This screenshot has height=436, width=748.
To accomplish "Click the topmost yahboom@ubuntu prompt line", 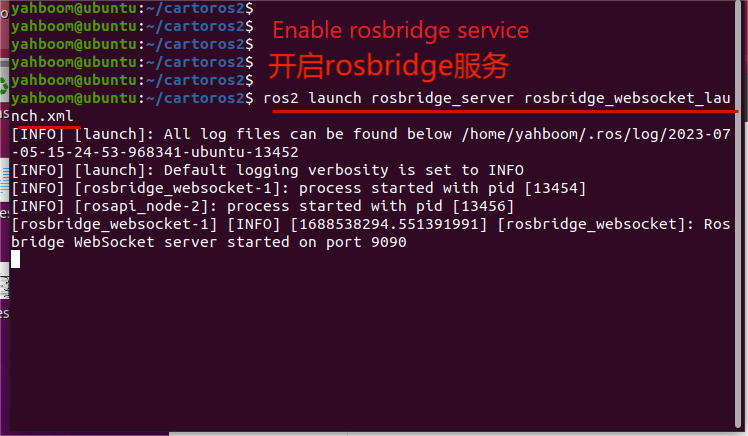I will [132, 8].
